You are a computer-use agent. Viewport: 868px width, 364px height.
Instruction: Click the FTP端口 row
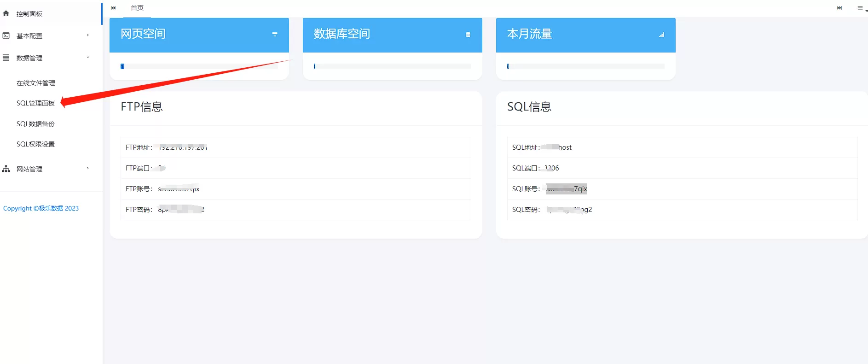296,168
